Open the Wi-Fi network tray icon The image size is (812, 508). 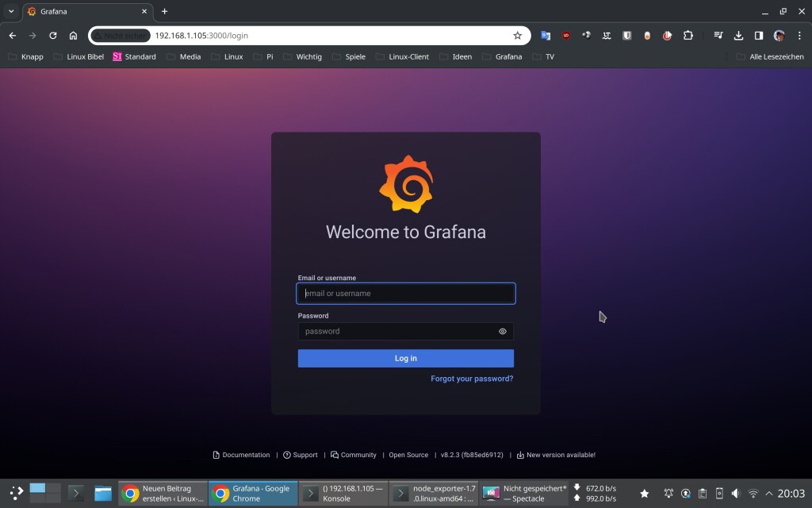click(753, 493)
